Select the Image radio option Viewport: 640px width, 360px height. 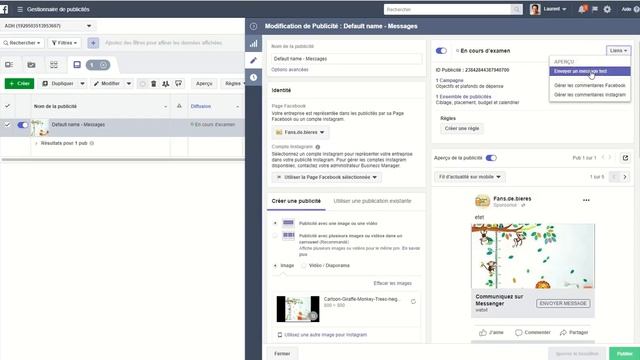pos(275,266)
